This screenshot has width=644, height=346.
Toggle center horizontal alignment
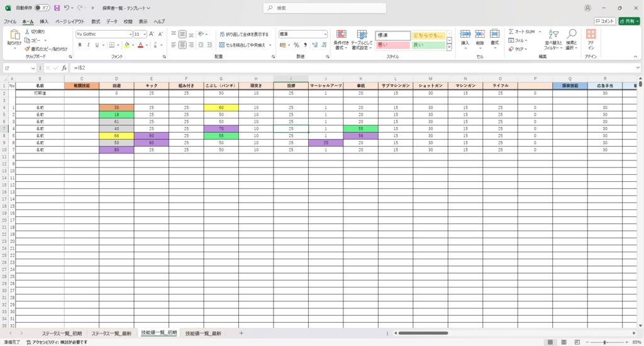[x=182, y=45]
